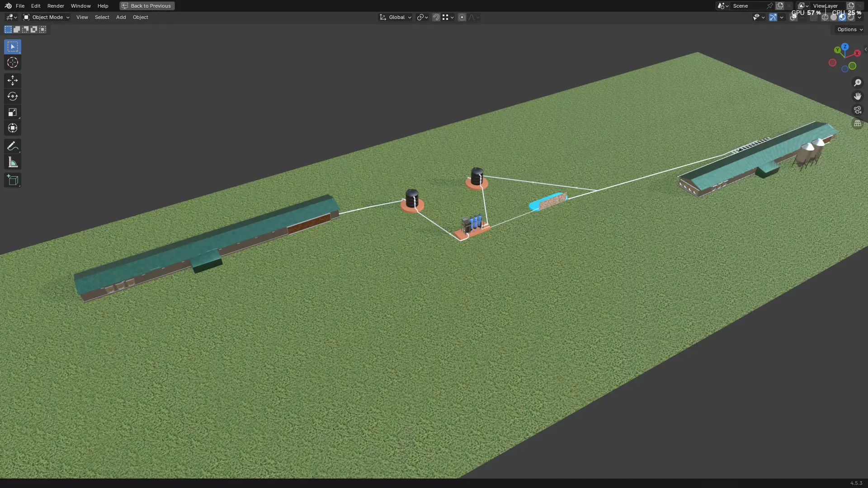Viewport: 868px width, 488px height.
Task: Open the Help menu
Action: pos(103,6)
